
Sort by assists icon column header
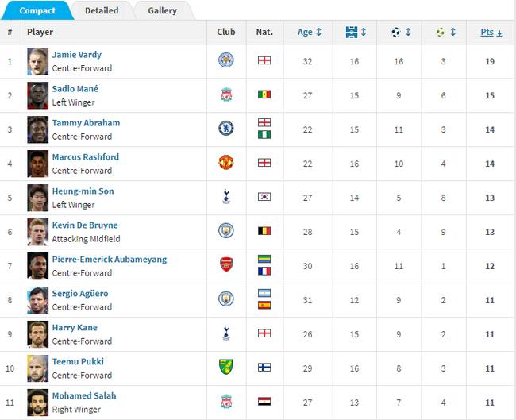445,33
